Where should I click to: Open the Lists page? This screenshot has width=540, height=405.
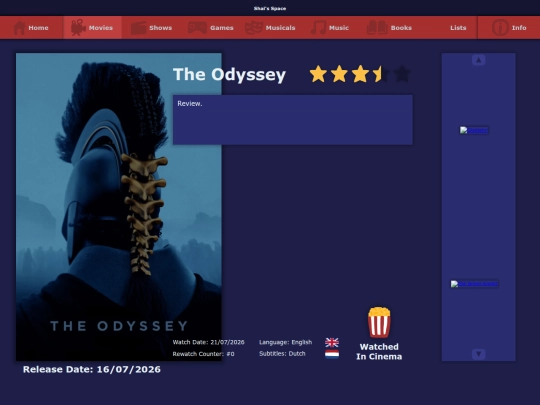(458, 28)
